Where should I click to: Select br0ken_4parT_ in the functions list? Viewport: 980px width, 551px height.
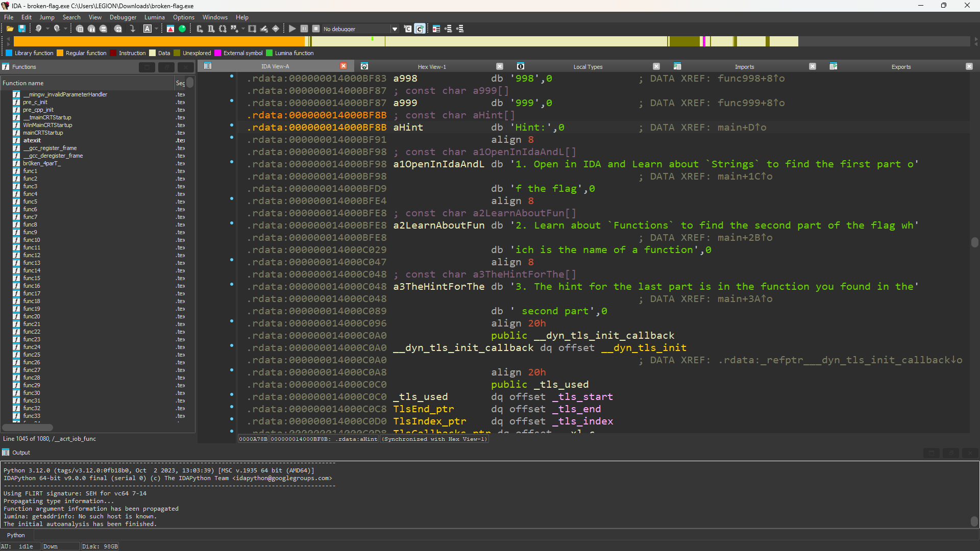click(42, 163)
